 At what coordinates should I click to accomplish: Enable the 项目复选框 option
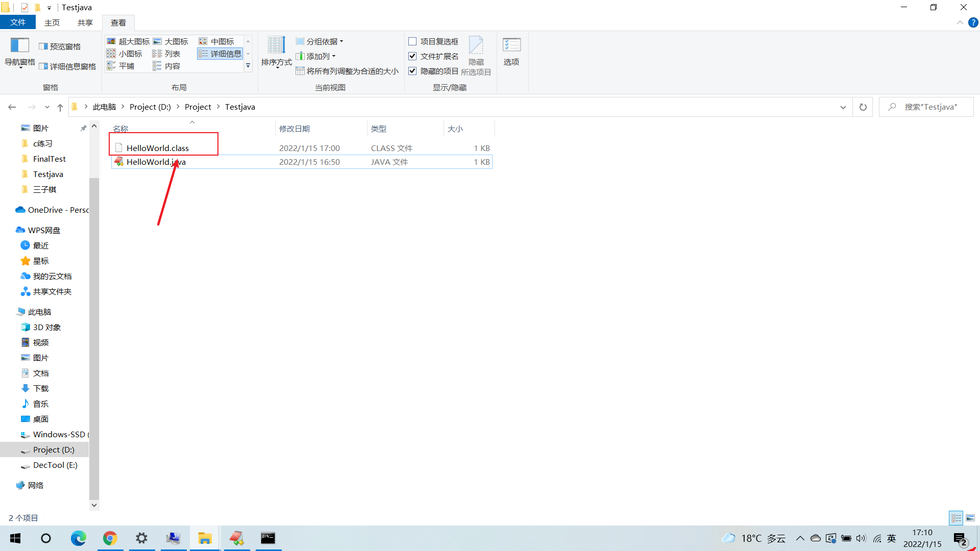[412, 41]
